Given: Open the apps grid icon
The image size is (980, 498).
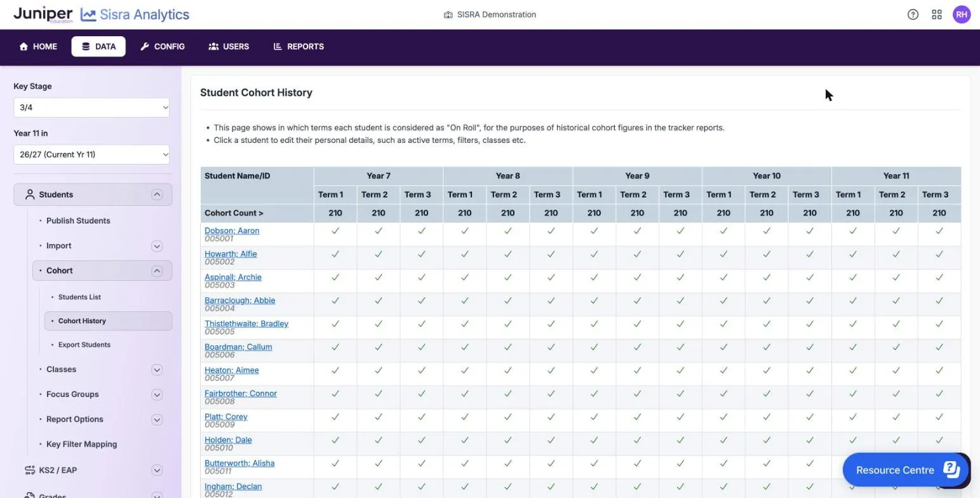Looking at the screenshot, I should 937,15.
